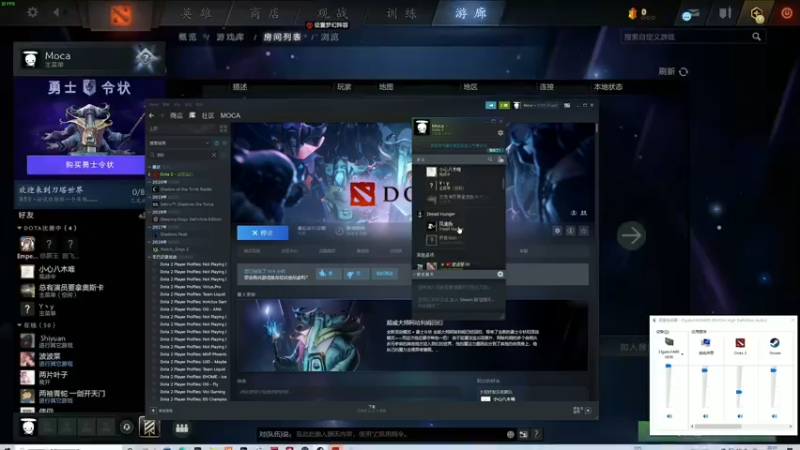Click the red power quit icon in Dota 2
This screenshot has height=450, width=800.
click(786, 14)
